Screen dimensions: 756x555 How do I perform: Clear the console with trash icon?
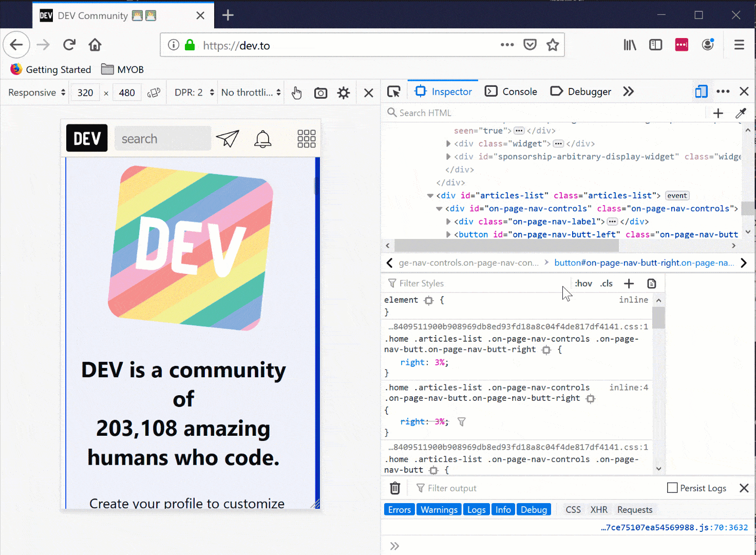tap(394, 488)
